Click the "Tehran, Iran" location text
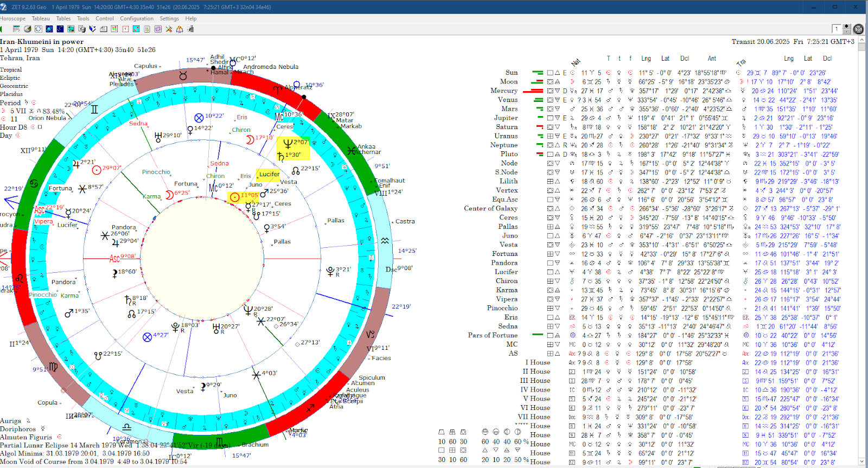868x468 pixels. (x=20, y=58)
